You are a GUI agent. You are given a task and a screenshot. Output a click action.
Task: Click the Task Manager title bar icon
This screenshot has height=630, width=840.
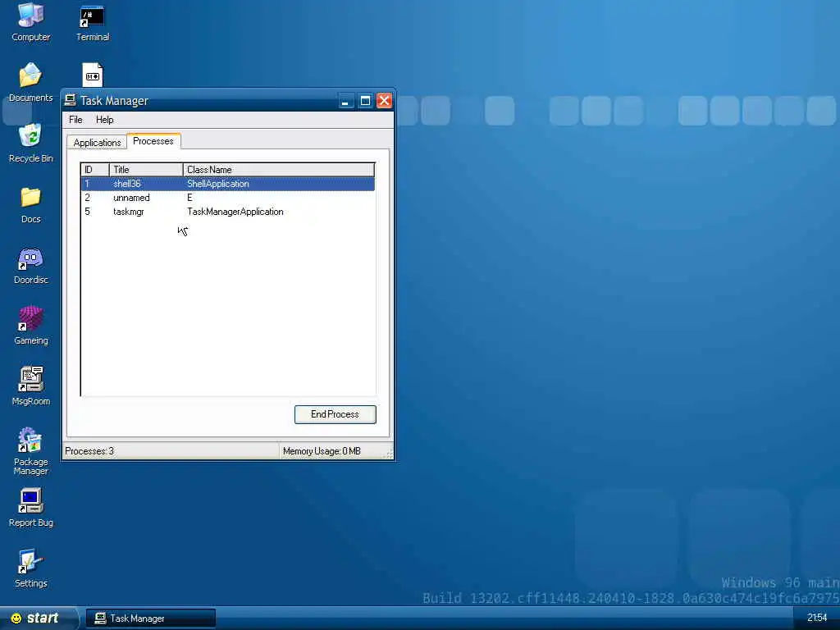tap(71, 100)
